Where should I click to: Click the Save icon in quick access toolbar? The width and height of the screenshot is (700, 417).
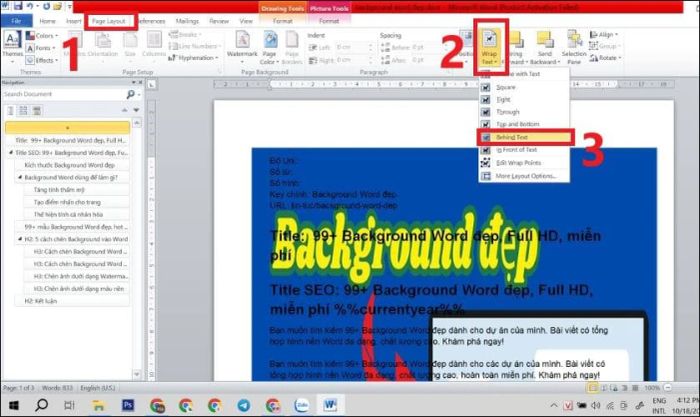coord(18,6)
